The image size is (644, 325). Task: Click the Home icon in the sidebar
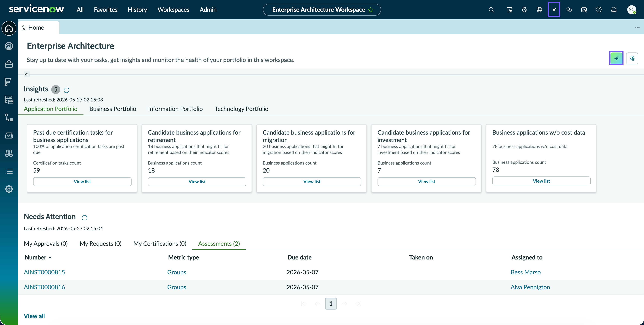point(9,28)
